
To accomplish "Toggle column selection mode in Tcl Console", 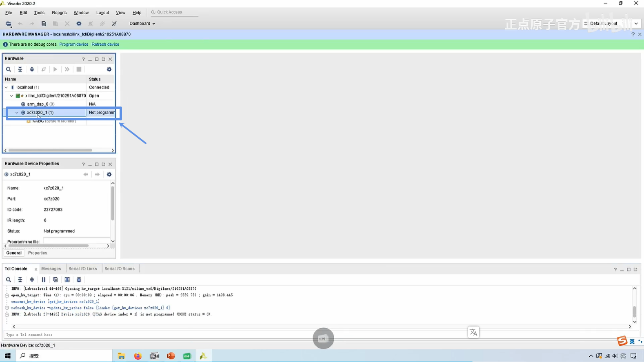I will tap(67, 280).
